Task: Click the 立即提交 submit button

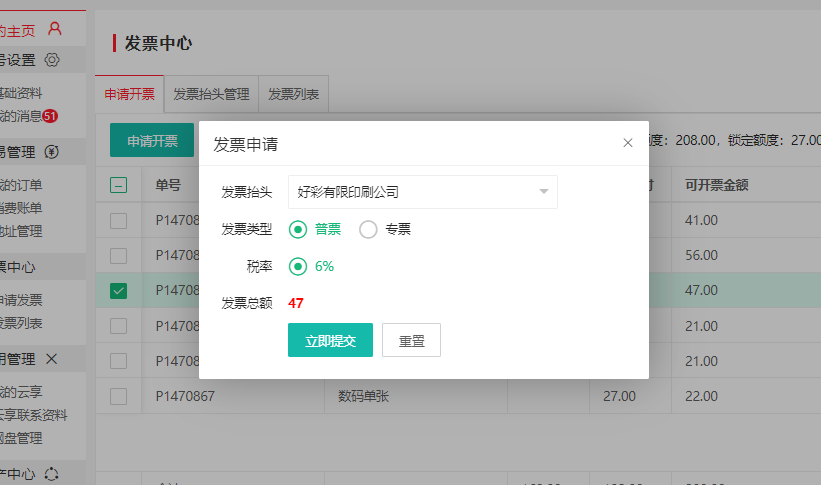Action: tap(330, 340)
